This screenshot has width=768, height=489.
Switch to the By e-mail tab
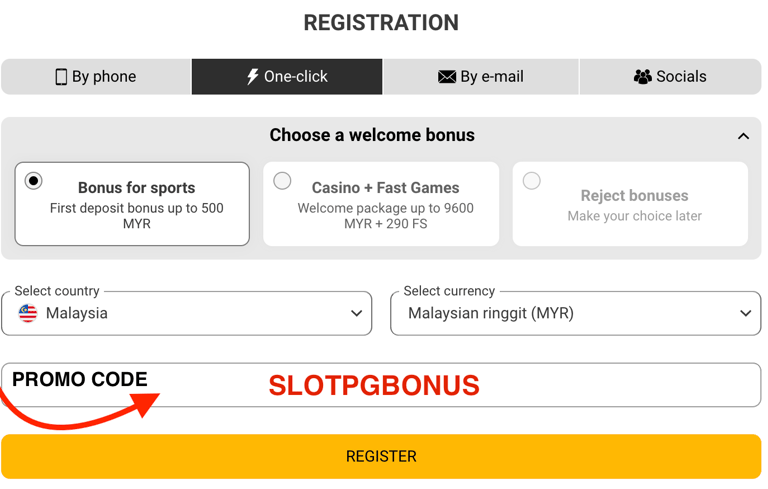point(481,77)
